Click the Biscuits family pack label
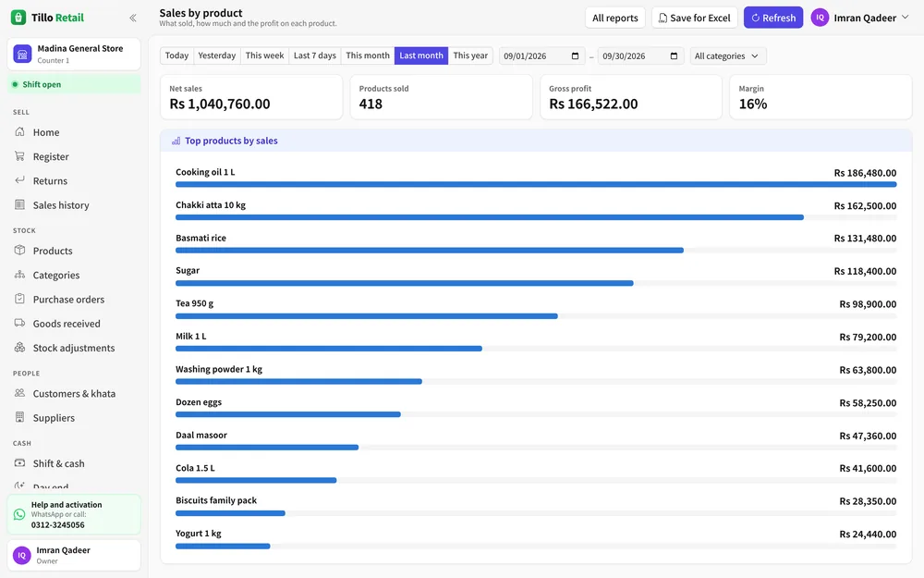The height and width of the screenshot is (578, 924). pos(216,500)
